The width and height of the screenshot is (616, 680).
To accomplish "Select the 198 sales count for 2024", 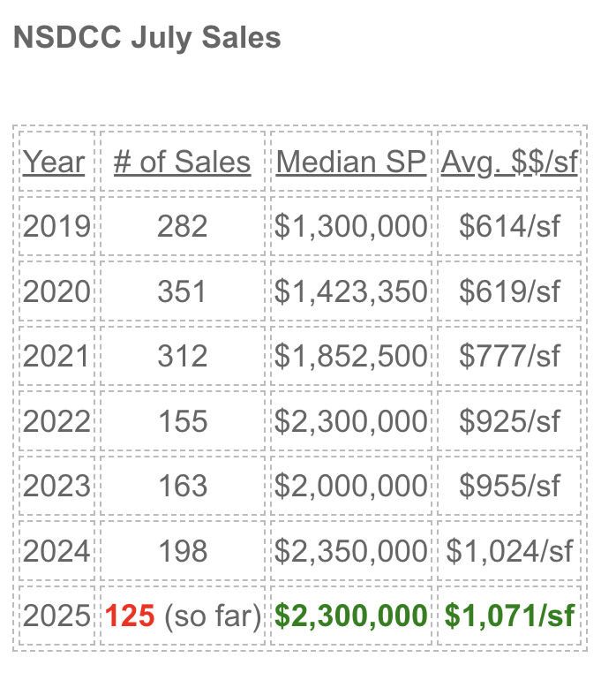I will click(x=183, y=551).
